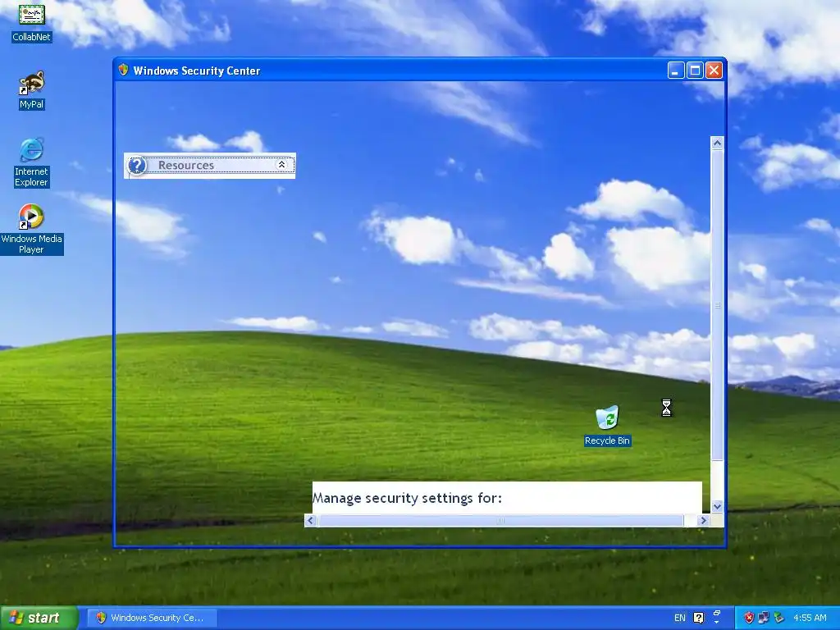This screenshot has width=840, height=630.
Task: Click the horizontal scrollbar right arrow
Action: coord(703,520)
